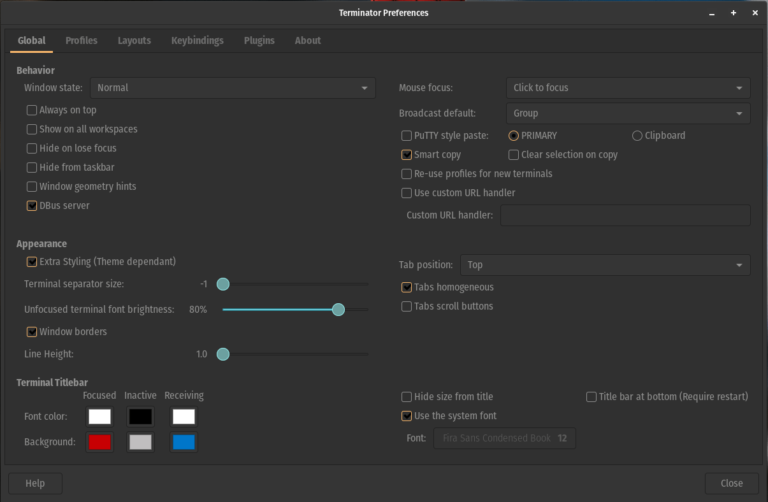Click the Unfocused font brightness slider handle
This screenshot has width=768, height=502.
pyautogui.click(x=338, y=310)
